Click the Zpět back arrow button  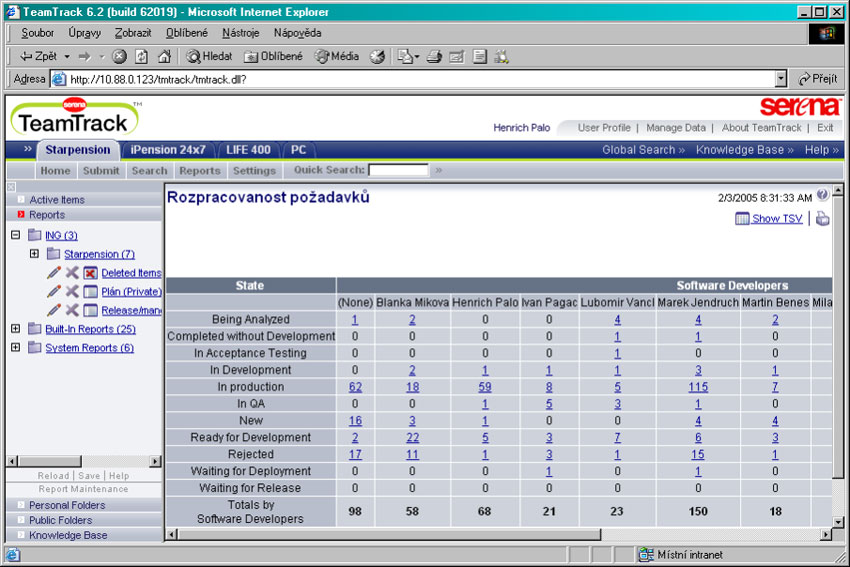[38, 56]
